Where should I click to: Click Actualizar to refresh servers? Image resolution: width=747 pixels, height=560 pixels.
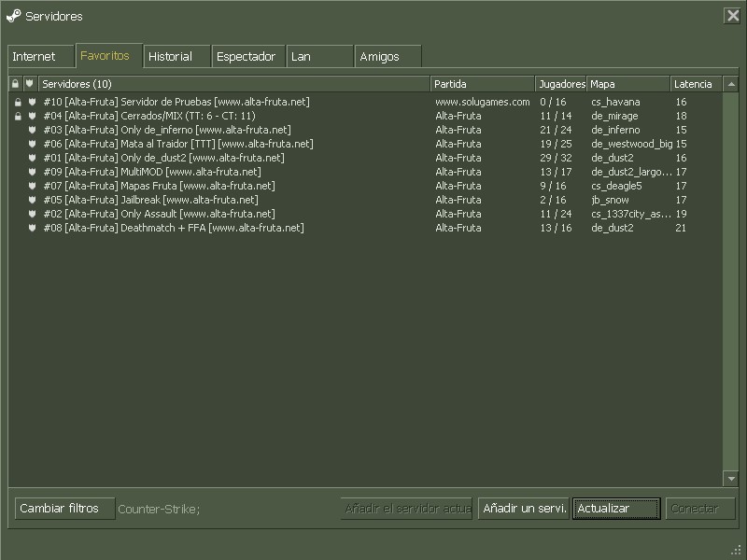pyautogui.click(x=616, y=509)
